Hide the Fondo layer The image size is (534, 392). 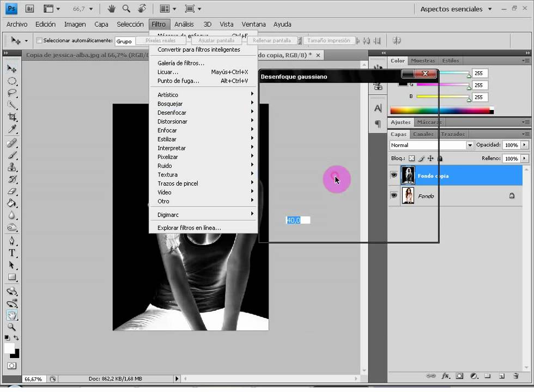[394, 195]
